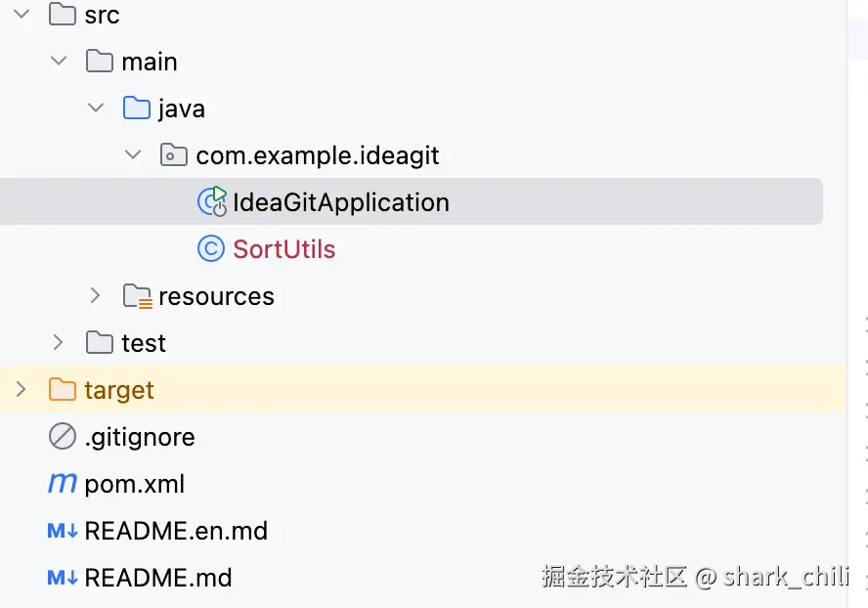Click the SortUtils class icon
This screenshot has width=868, height=608.
point(211,249)
